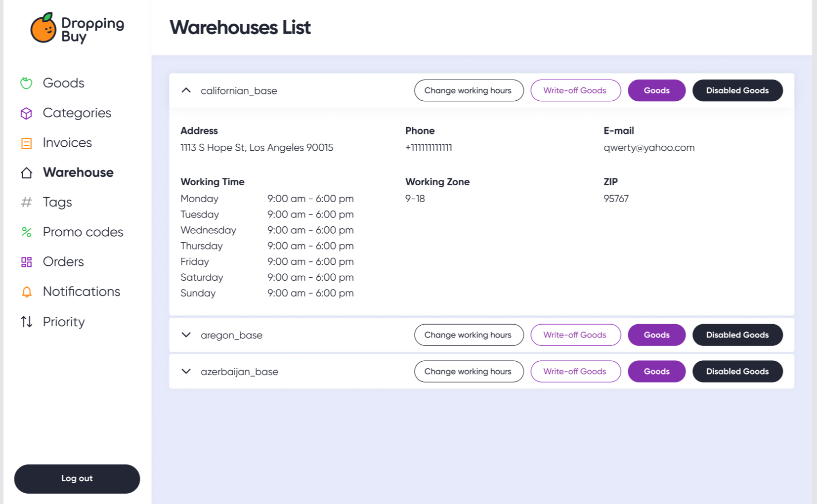The image size is (817, 504).
Task: Click the Working Zone value 9-18
Action: pyautogui.click(x=415, y=199)
